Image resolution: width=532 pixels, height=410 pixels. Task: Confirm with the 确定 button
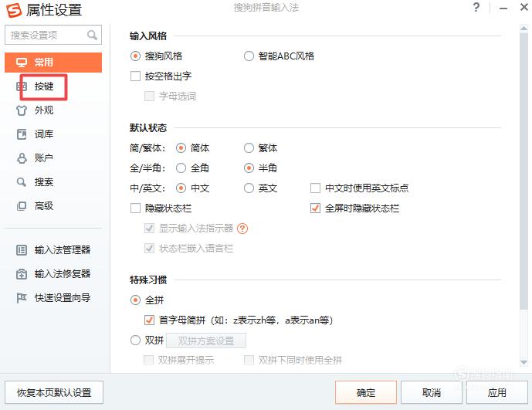[x=366, y=393]
